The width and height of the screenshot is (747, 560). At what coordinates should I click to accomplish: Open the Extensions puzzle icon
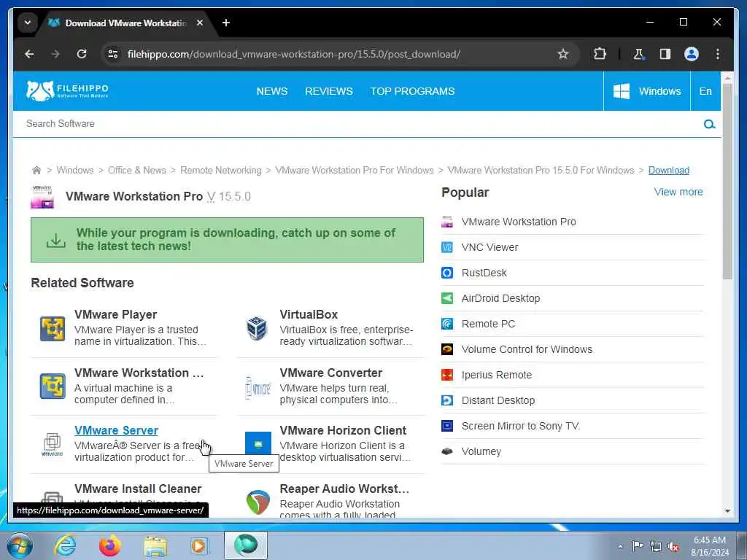[x=600, y=54]
